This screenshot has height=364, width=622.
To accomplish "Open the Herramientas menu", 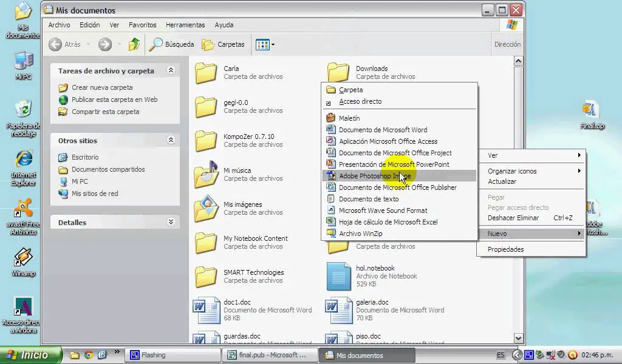I will click(185, 25).
